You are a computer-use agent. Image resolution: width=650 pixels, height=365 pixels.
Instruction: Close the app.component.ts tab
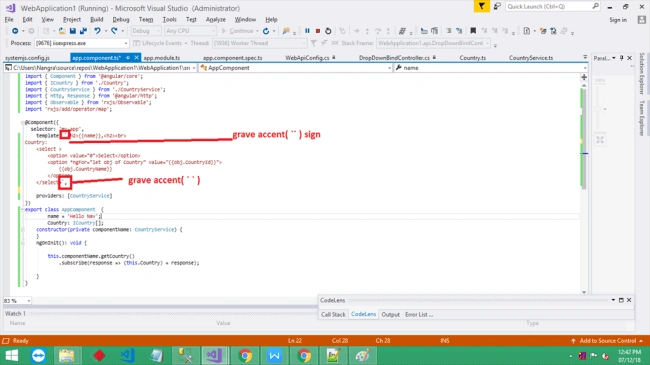(136, 58)
